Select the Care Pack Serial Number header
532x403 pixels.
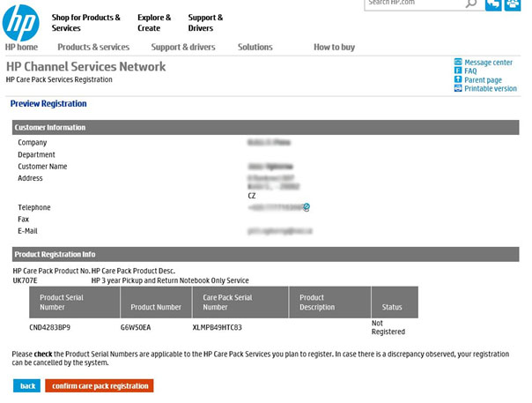click(240, 302)
